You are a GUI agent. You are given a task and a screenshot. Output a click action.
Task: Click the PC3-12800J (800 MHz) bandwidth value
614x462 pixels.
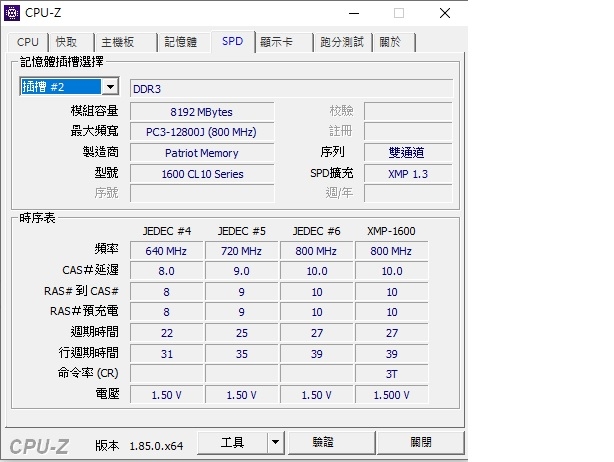tap(202, 132)
